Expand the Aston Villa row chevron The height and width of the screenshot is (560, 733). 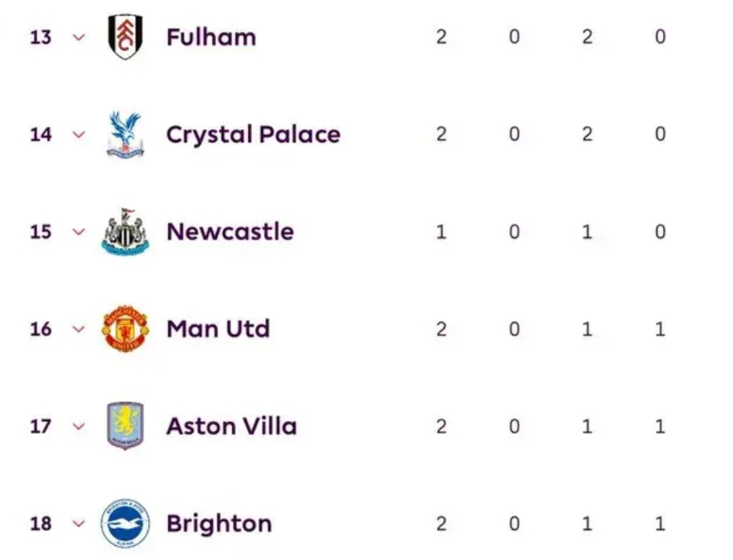pos(78,427)
